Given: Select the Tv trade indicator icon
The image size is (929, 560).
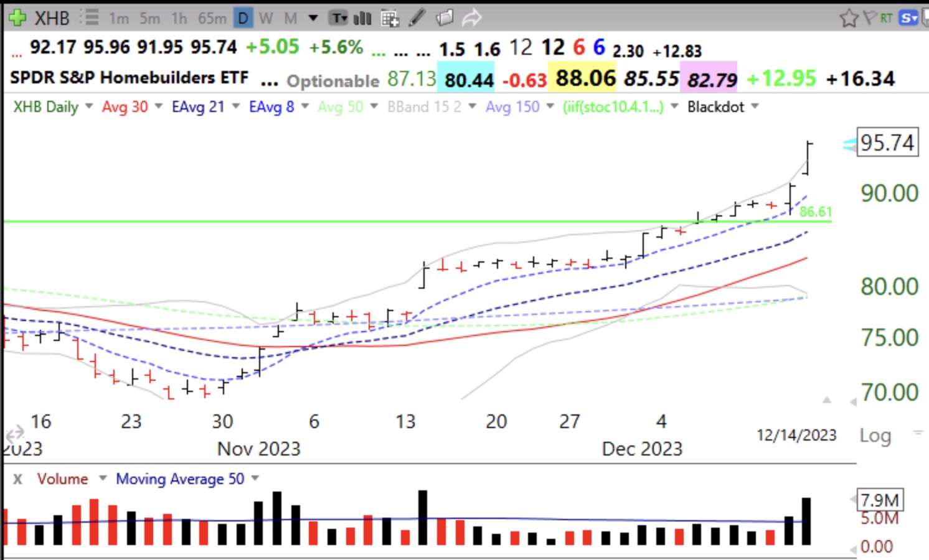Looking at the screenshot, I should (338, 17).
